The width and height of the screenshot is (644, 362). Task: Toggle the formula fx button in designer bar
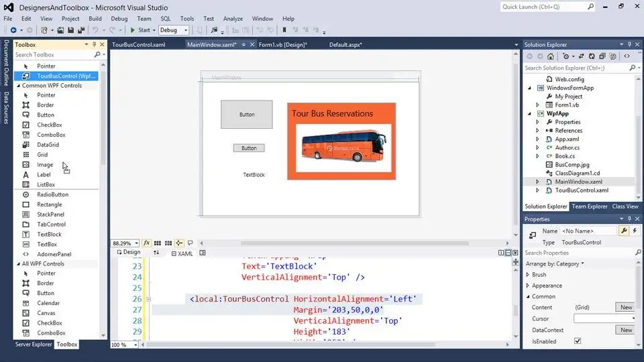coord(146,243)
